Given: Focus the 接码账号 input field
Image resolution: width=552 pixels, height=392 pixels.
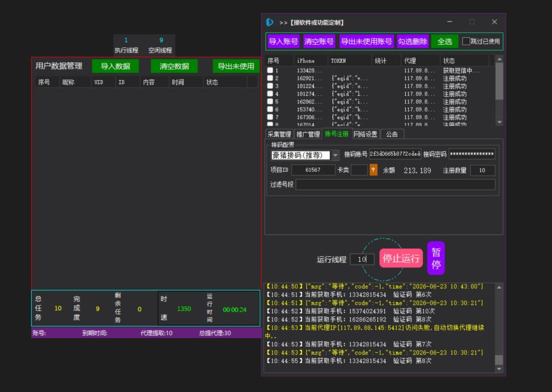Looking at the screenshot, I should (x=395, y=154).
